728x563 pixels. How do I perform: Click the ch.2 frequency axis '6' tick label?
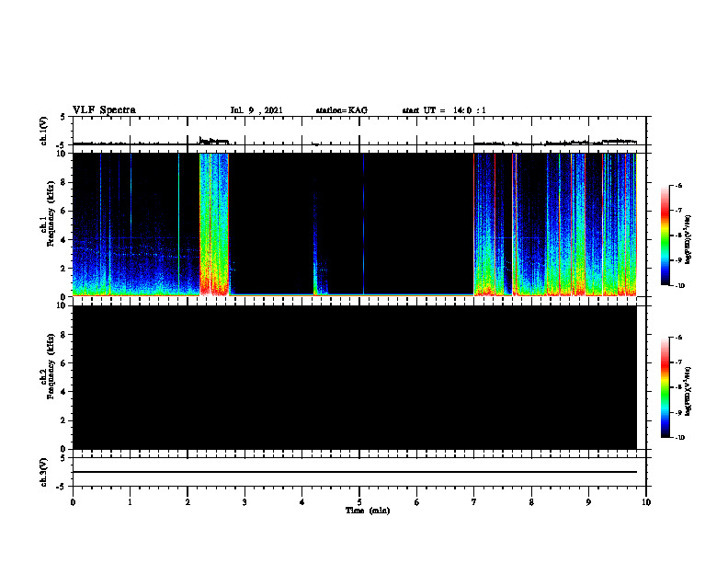tap(63, 363)
